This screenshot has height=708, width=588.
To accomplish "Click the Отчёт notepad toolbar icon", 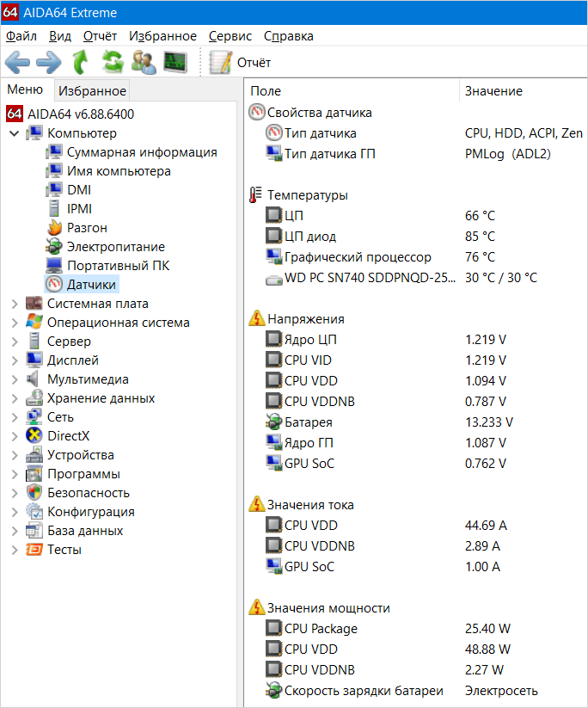I will point(220,62).
